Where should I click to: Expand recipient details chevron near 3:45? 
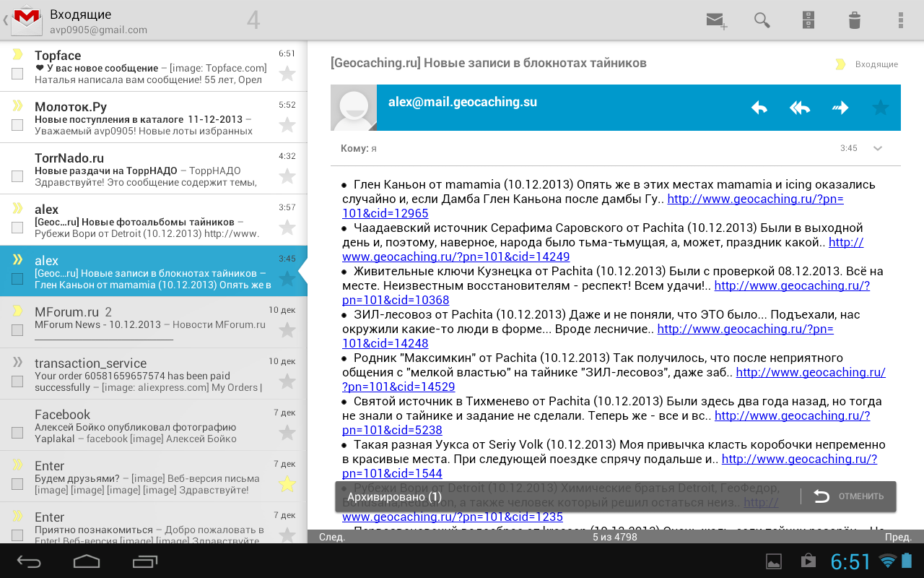[x=878, y=148]
